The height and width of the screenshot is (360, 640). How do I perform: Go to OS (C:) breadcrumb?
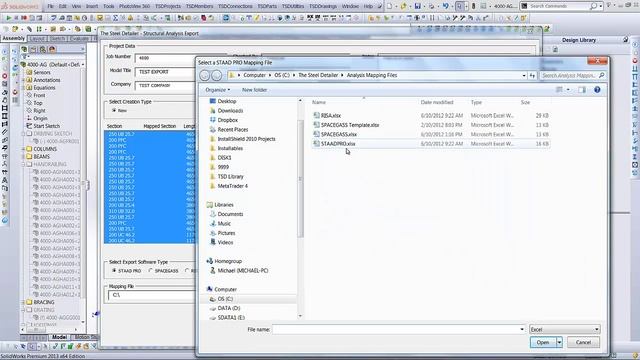[x=282, y=76]
